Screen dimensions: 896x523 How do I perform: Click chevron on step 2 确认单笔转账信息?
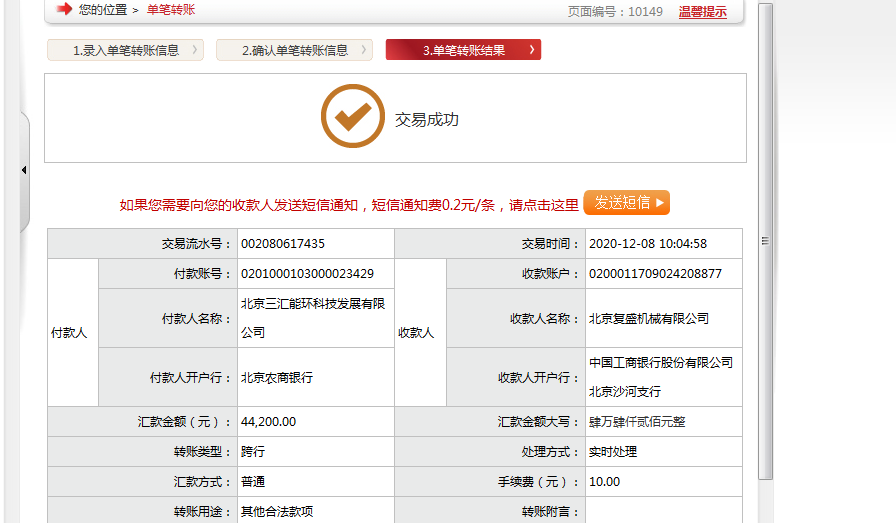point(363,50)
